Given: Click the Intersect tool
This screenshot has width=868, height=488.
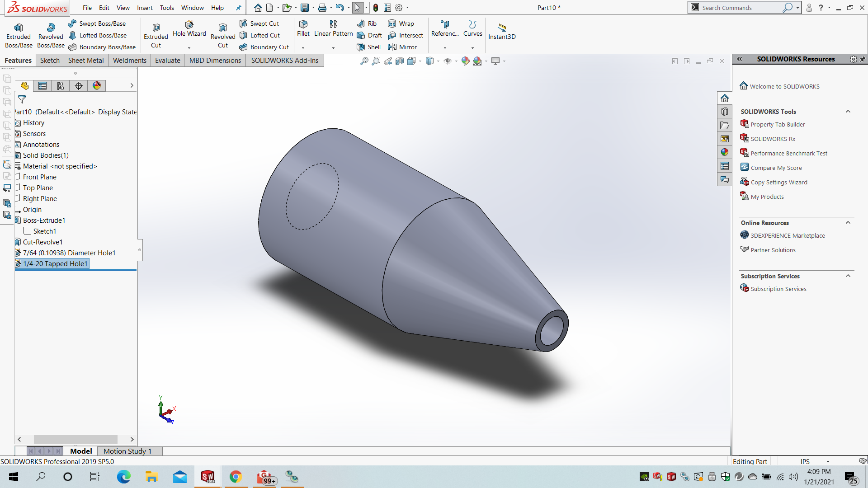Looking at the screenshot, I should coord(406,35).
